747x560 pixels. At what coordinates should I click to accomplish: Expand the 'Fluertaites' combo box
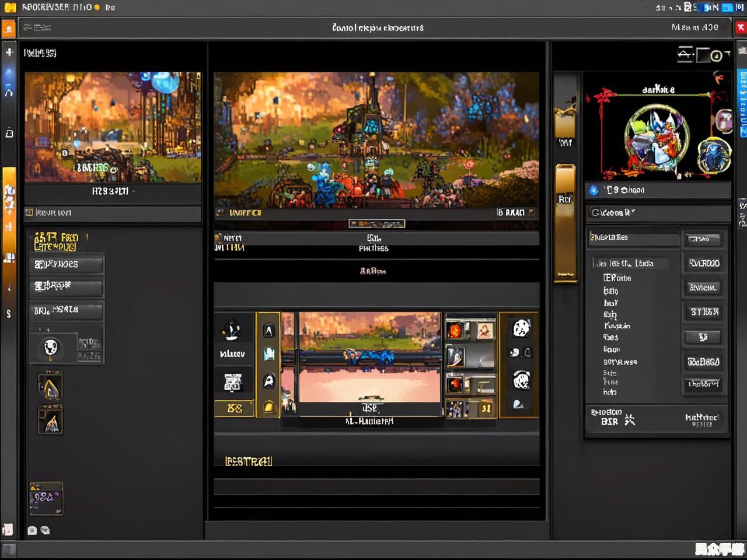point(634,237)
